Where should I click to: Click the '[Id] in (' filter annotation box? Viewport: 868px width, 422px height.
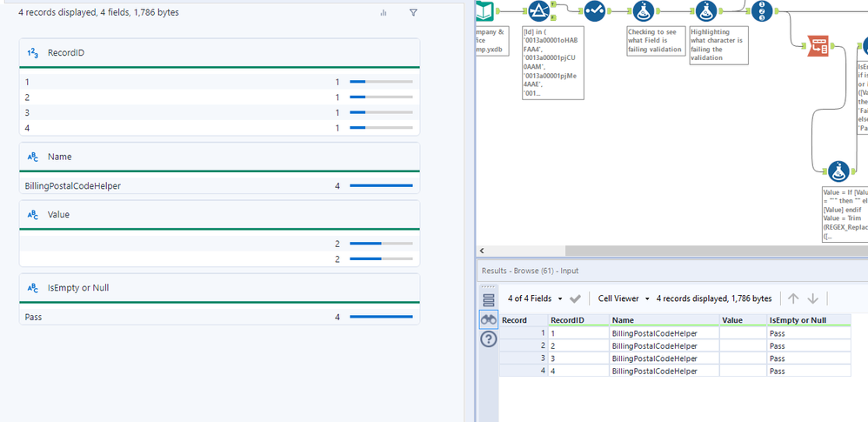point(553,63)
